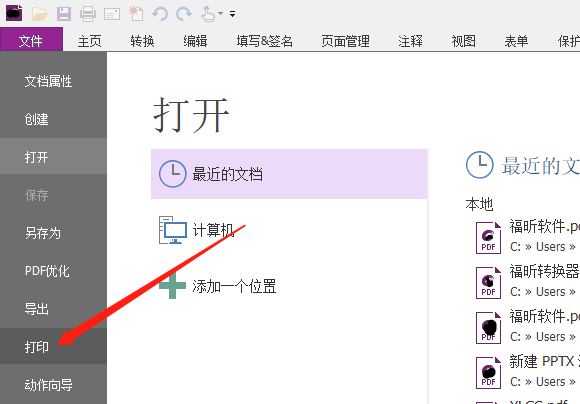Switch to the 表单 tab
580x404 pixels.
[516, 41]
